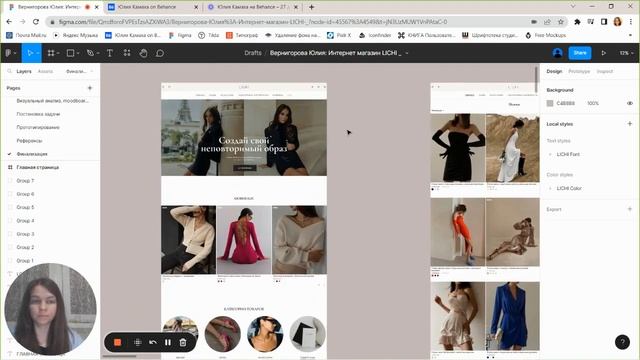Open Chrome three-dot menu

[x=631, y=22]
